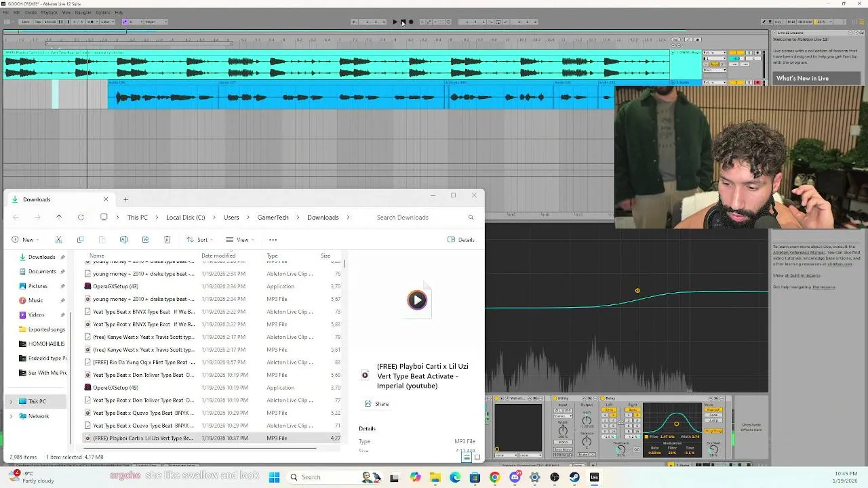This screenshot has height=488, width=868.
Task: Open Utility's Stereo channel mode dropdown
Action: [563, 416]
